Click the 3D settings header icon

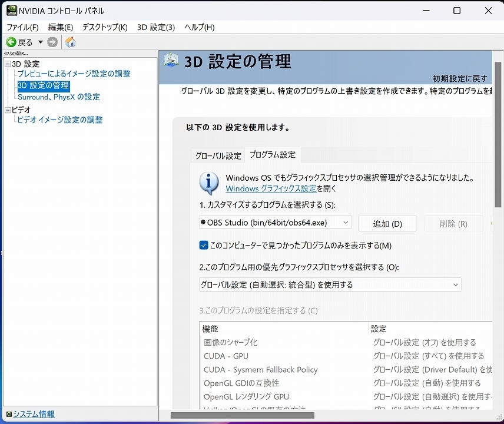pyautogui.click(x=171, y=60)
